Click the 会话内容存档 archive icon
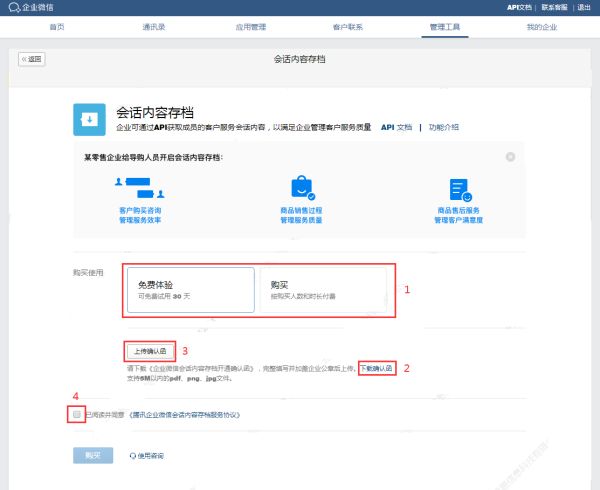600x490 pixels. click(x=90, y=119)
